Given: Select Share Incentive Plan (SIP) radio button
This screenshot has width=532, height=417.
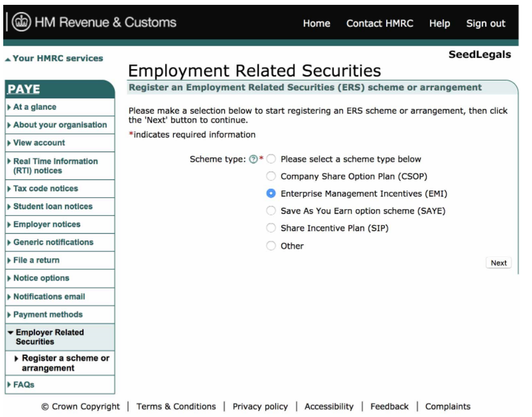Looking at the screenshot, I should point(271,228).
